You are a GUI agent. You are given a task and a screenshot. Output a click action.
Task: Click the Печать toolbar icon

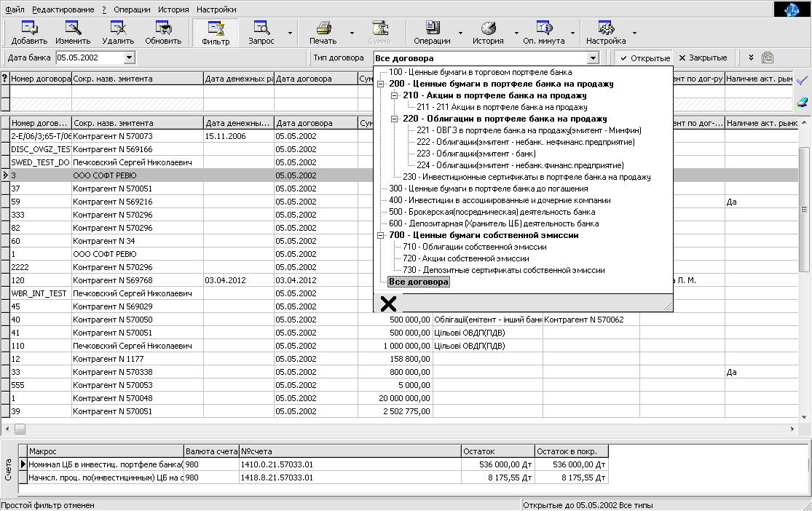pos(323,33)
